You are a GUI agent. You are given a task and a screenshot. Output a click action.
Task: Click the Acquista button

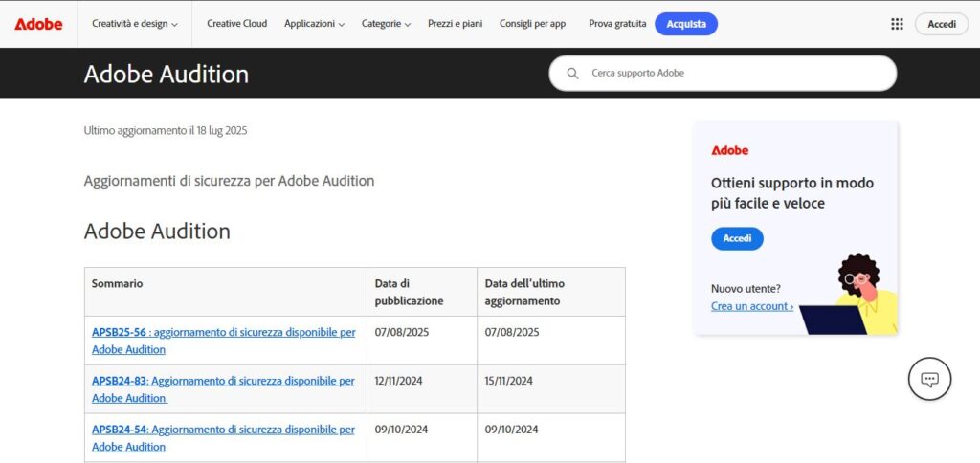pyautogui.click(x=686, y=24)
